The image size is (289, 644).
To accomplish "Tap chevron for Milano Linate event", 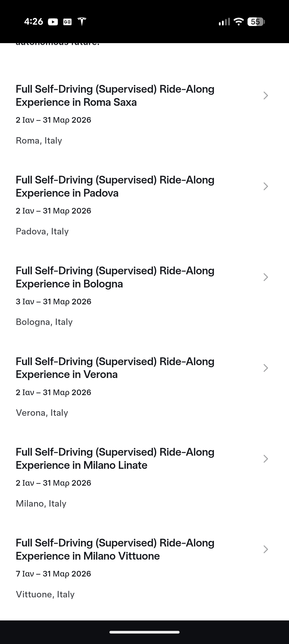I will [265, 459].
